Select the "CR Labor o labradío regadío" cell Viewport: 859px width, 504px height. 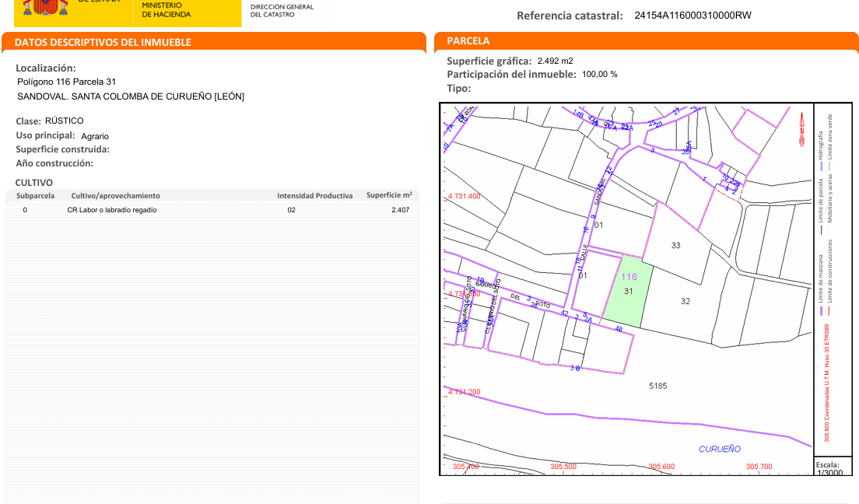pyautogui.click(x=112, y=210)
